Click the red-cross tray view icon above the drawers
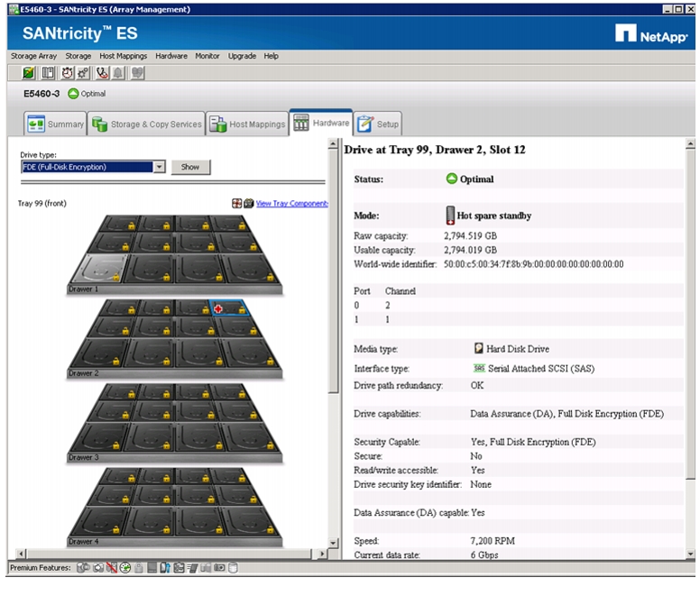 236,204
